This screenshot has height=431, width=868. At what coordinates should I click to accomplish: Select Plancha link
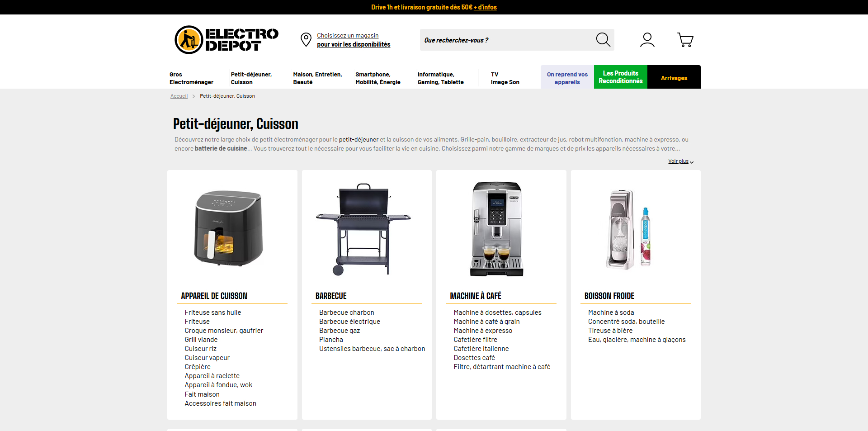tap(331, 340)
